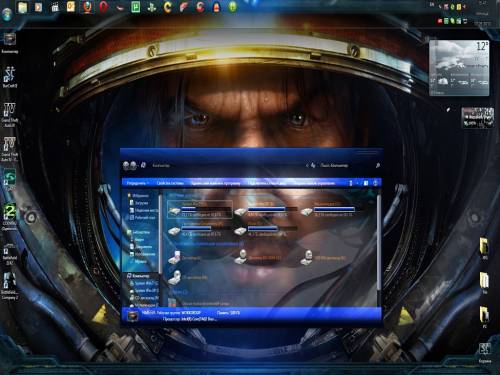The image size is (500, 375).
Task: Launch the uTorrent taskbar icon
Action: point(136,7)
